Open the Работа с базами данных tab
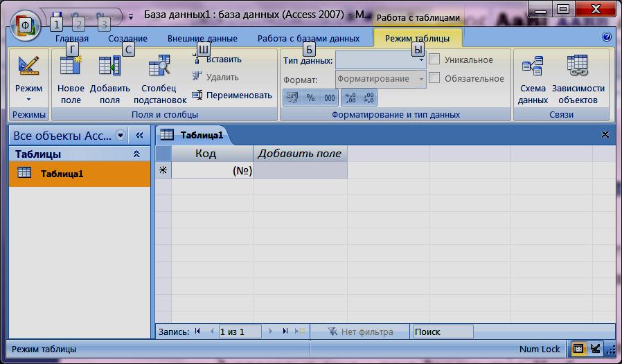 308,39
